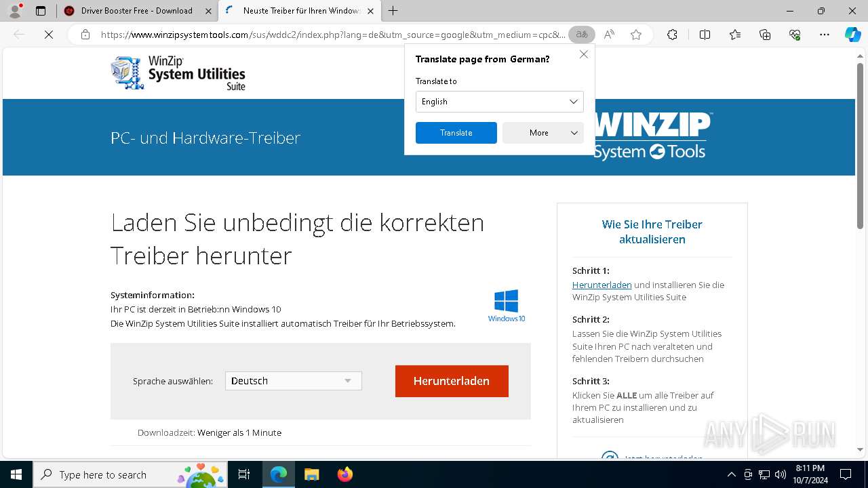Open a new browser tab
The height and width of the screenshot is (488, 868).
click(393, 11)
